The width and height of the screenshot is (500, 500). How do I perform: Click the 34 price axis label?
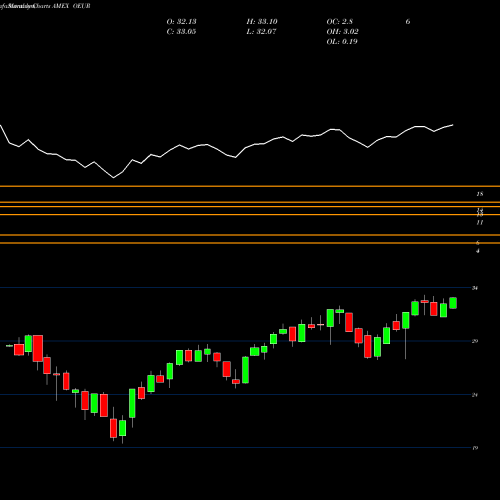coord(475,288)
